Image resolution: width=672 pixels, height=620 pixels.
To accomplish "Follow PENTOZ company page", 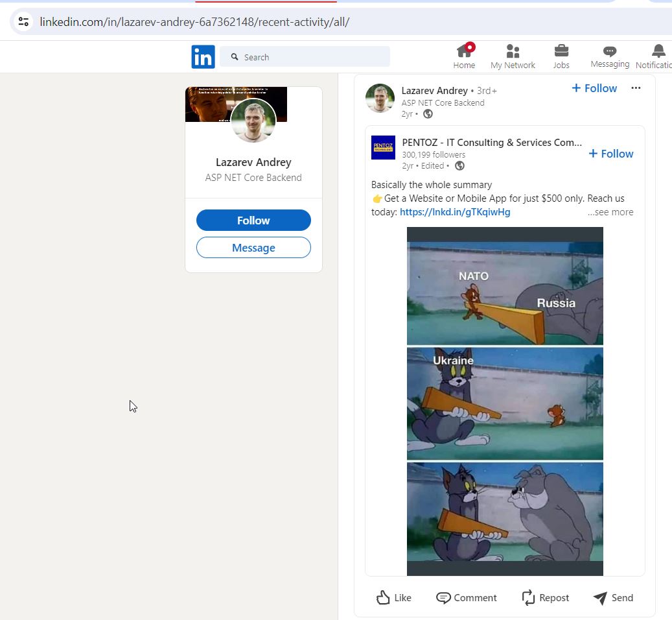I will pyautogui.click(x=610, y=154).
